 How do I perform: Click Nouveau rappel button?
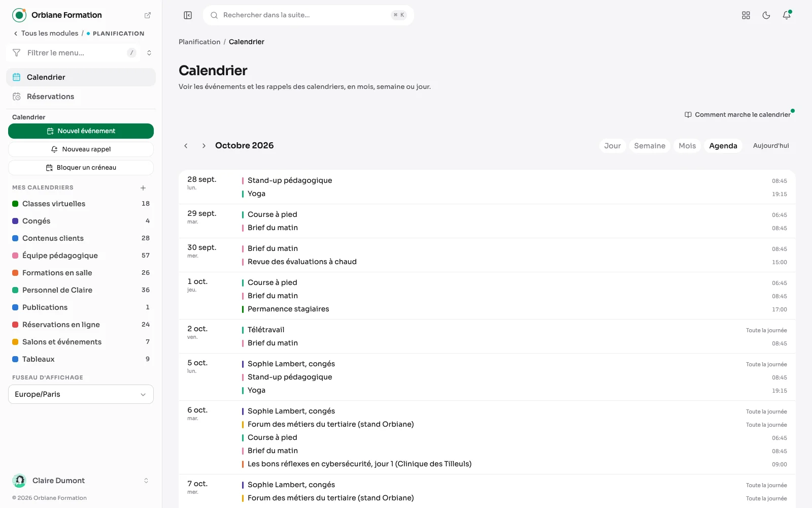[x=81, y=149]
